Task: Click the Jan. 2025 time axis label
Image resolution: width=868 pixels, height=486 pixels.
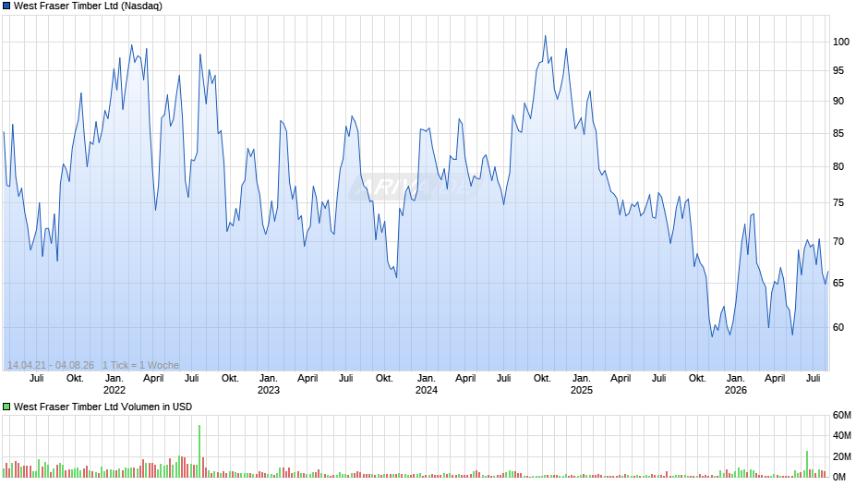Action: point(581,384)
